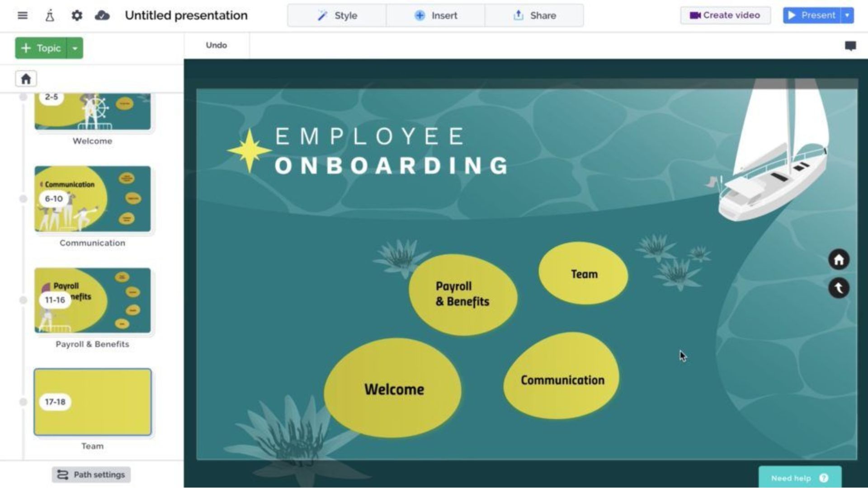This screenshot has width=868, height=488.
Task: Click the Undo button
Action: [x=216, y=45]
